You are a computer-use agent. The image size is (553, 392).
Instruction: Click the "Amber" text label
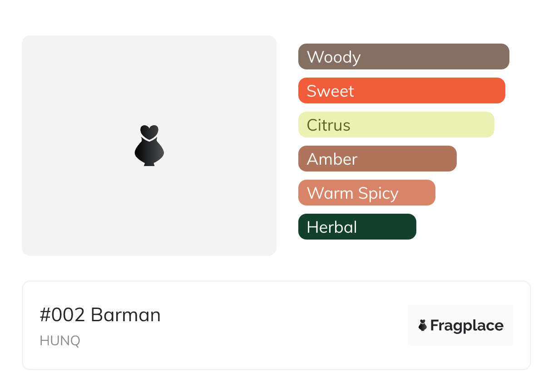[332, 159]
